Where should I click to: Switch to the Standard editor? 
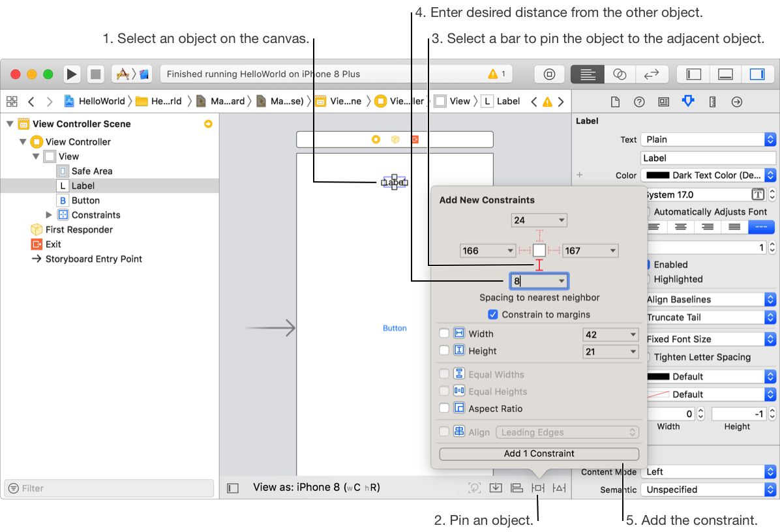588,74
